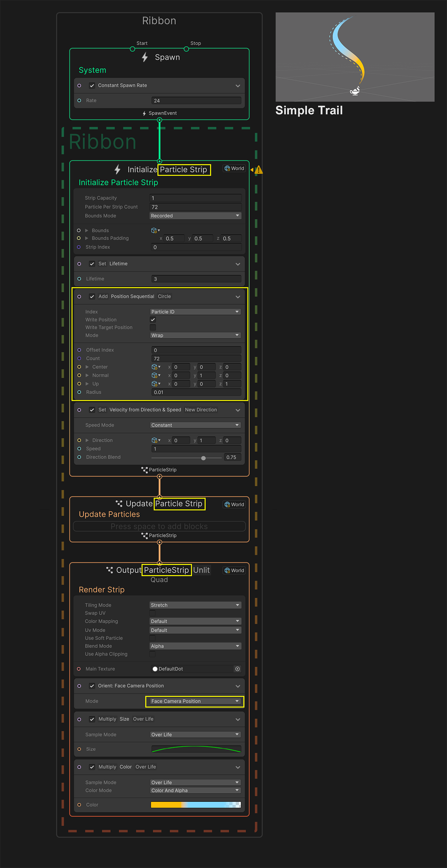Open the Bounds Mode dropdown
Viewport: 447px width, 868px height.
(x=195, y=216)
